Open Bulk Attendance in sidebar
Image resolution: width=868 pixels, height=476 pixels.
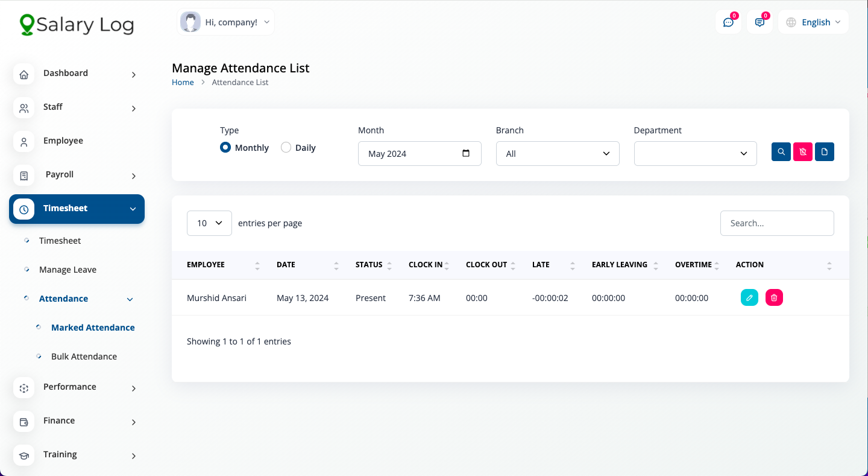pos(84,357)
